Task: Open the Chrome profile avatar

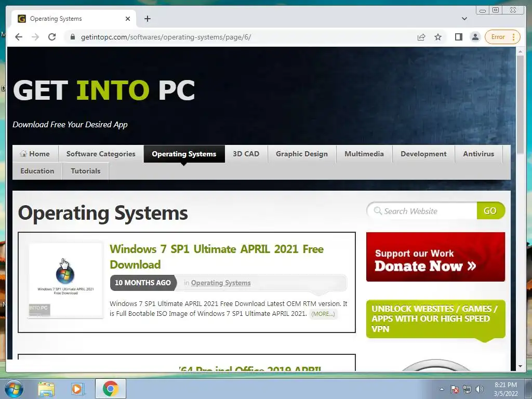Action: click(475, 37)
